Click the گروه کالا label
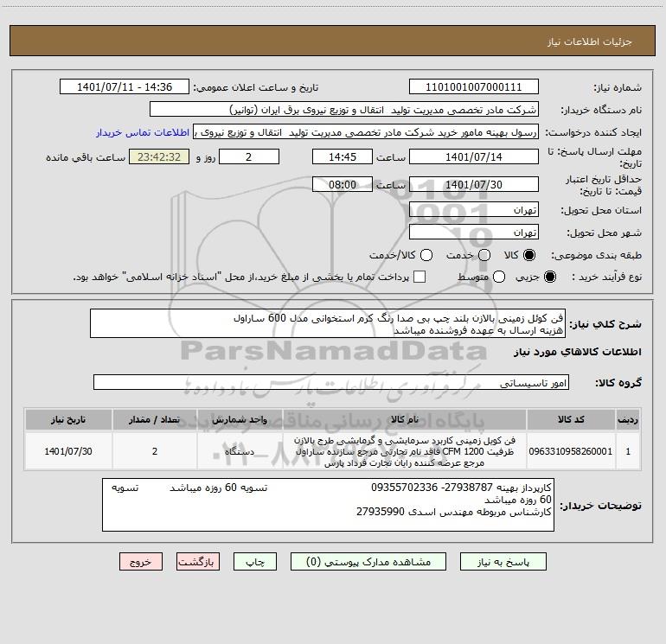 pyautogui.click(x=618, y=383)
